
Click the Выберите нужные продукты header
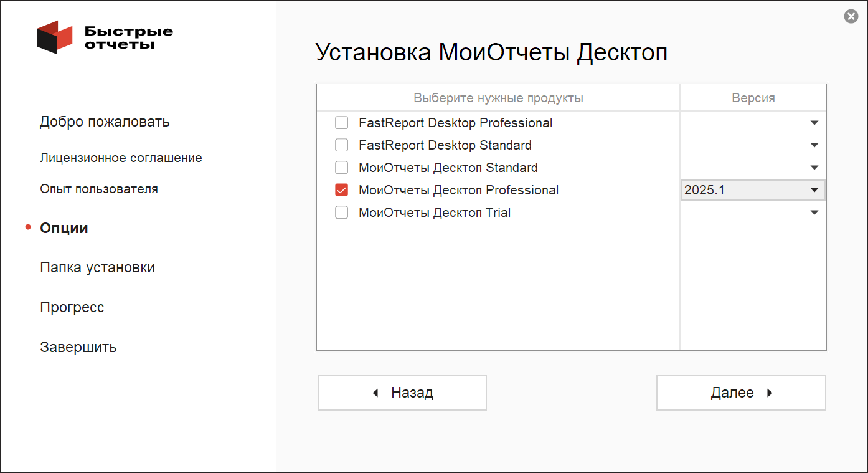(x=498, y=98)
